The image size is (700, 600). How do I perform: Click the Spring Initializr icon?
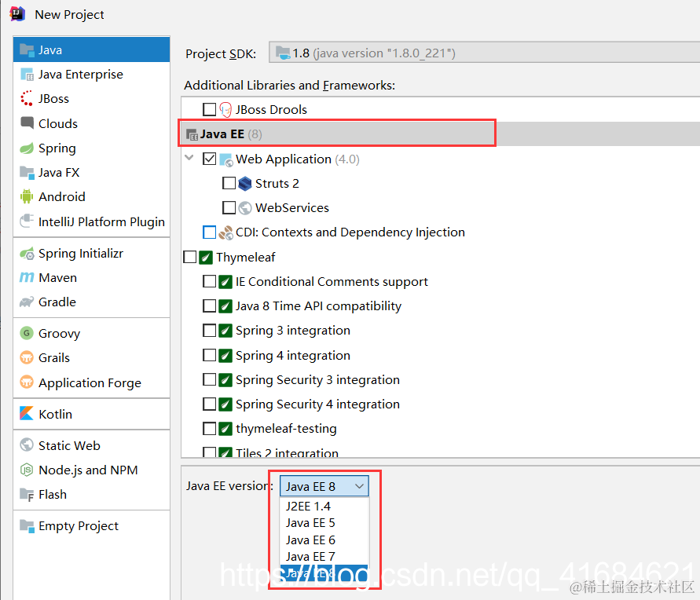[x=27, y=254]
